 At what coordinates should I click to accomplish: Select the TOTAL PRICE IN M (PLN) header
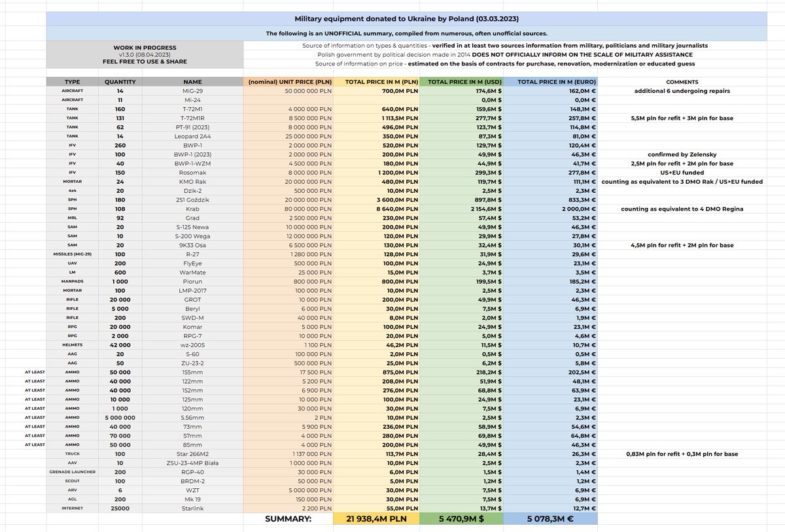376,82
